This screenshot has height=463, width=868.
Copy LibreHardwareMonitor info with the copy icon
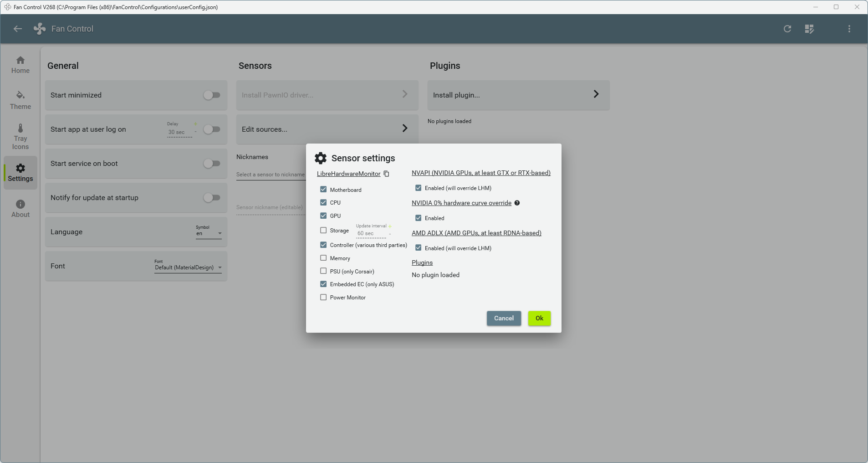(386, 174)
